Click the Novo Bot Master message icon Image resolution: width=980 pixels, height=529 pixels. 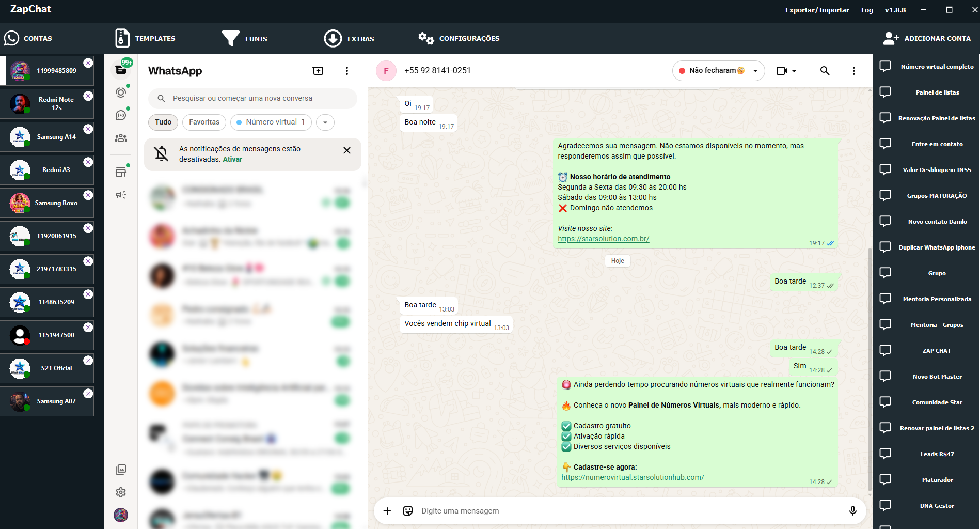point(886,376)
